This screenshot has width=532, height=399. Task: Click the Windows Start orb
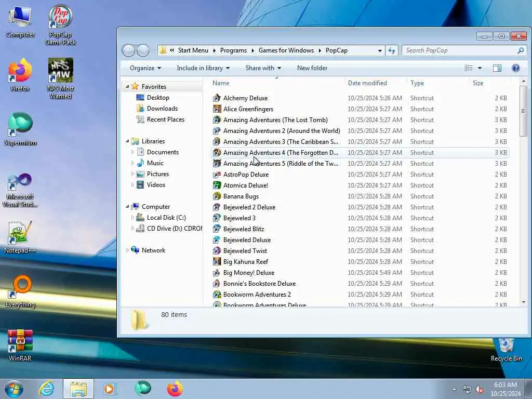coord(14,389)
